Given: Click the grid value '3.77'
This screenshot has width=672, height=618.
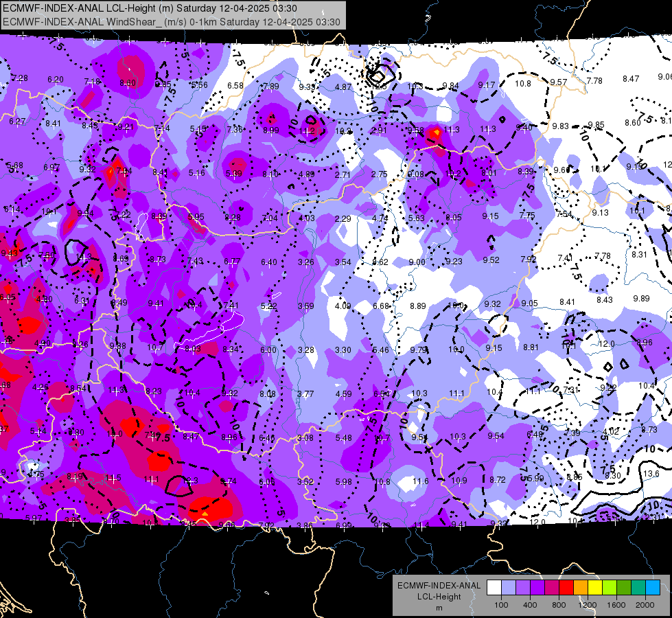Looking at the screenshot, I should click(305, 393).
